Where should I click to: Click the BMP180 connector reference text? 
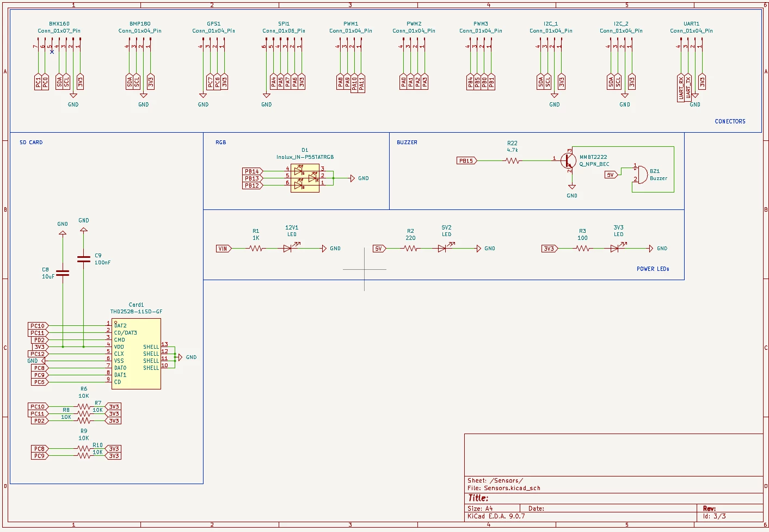(x=140, y=24)
